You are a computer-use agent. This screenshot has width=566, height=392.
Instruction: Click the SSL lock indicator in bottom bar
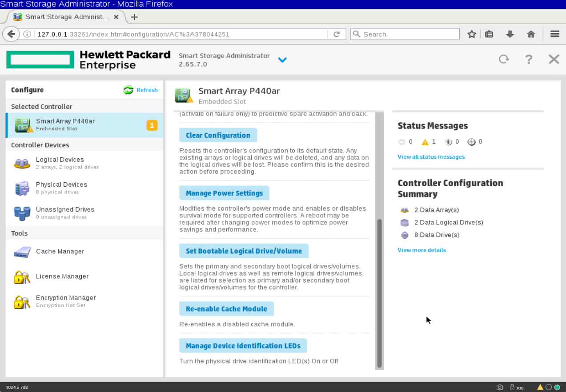pyautogui.click(x=517, y=388)
